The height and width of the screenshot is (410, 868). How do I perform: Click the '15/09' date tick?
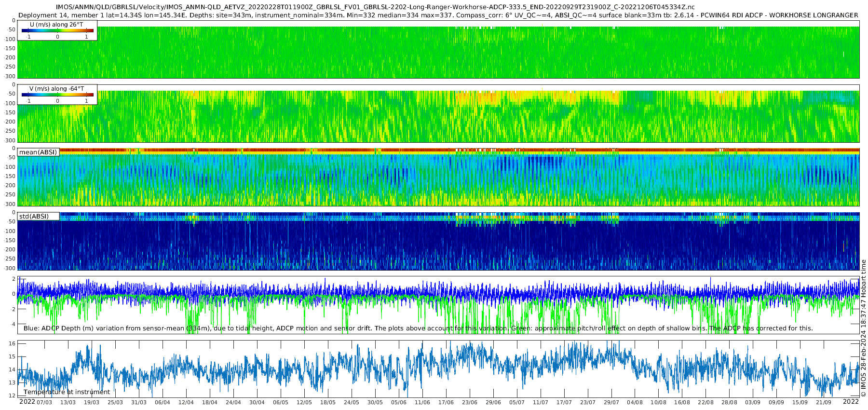click(800, 403)
